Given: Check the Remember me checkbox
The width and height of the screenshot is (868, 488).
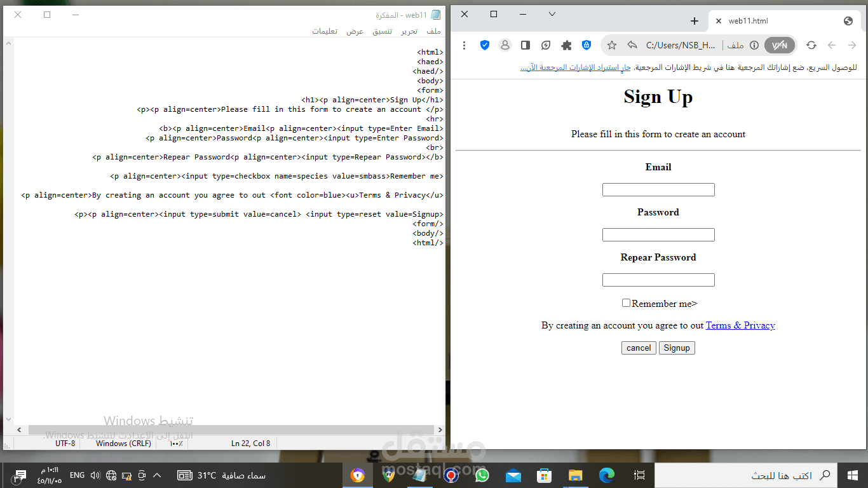Looking at the screenshot, I should [626, 303].
